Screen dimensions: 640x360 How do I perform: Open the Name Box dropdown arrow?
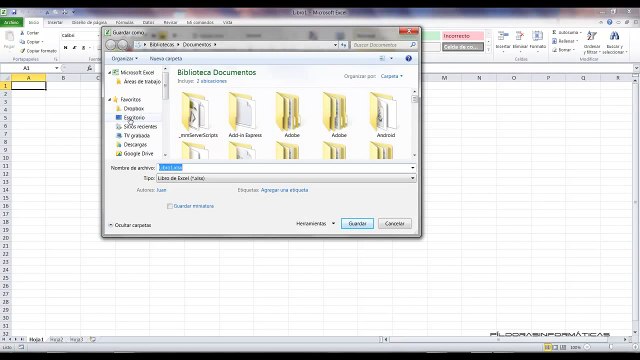(x=56, y=68)
